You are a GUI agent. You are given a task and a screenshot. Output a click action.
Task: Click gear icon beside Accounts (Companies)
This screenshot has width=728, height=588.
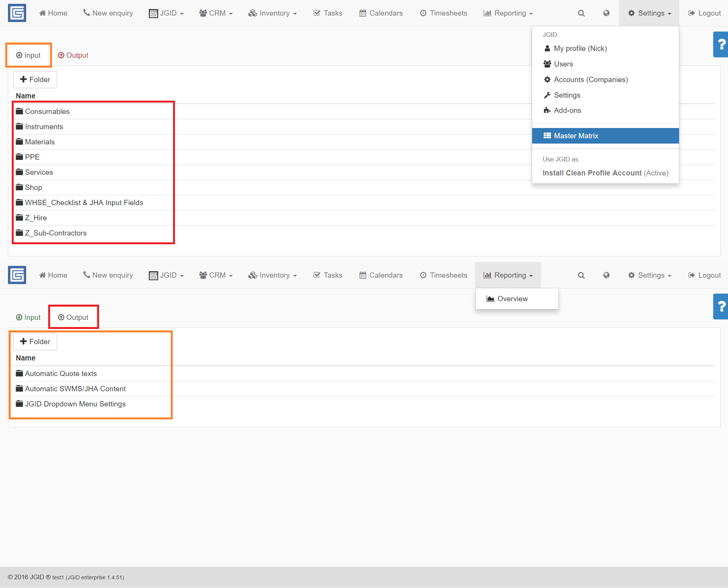pos(547,79)
